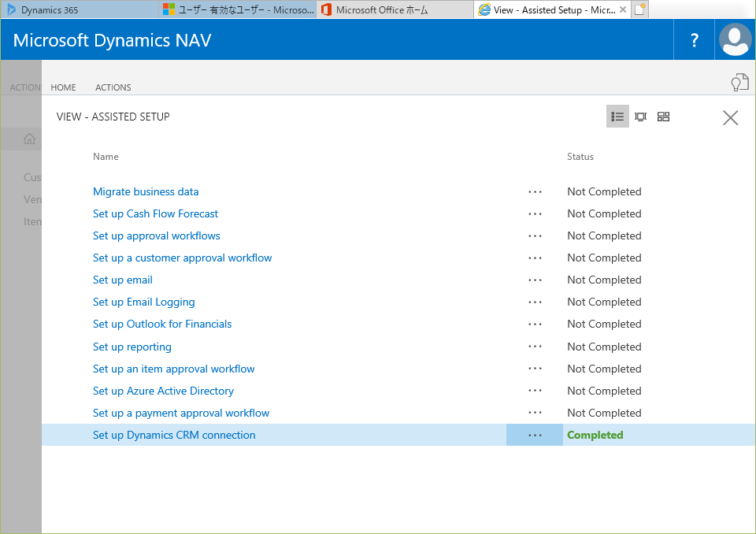
Task: Open more options for Set up Email Logging
Action: (x=535, y=302)
